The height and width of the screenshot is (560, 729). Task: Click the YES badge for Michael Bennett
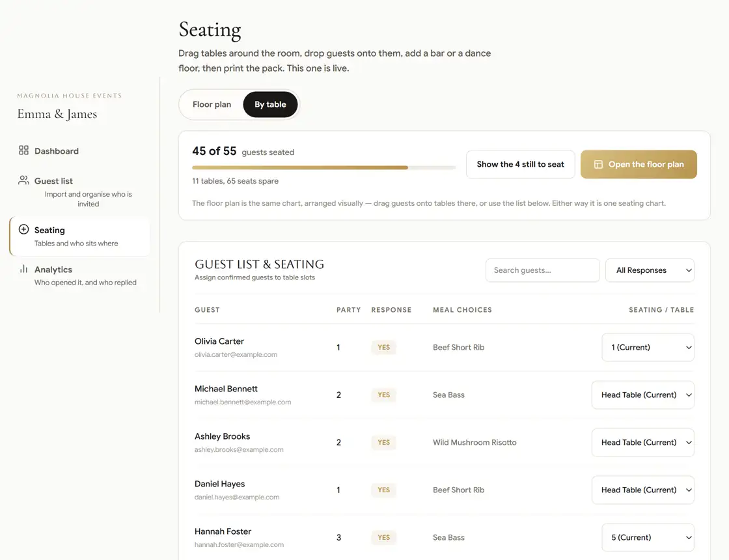coord(383,395)
